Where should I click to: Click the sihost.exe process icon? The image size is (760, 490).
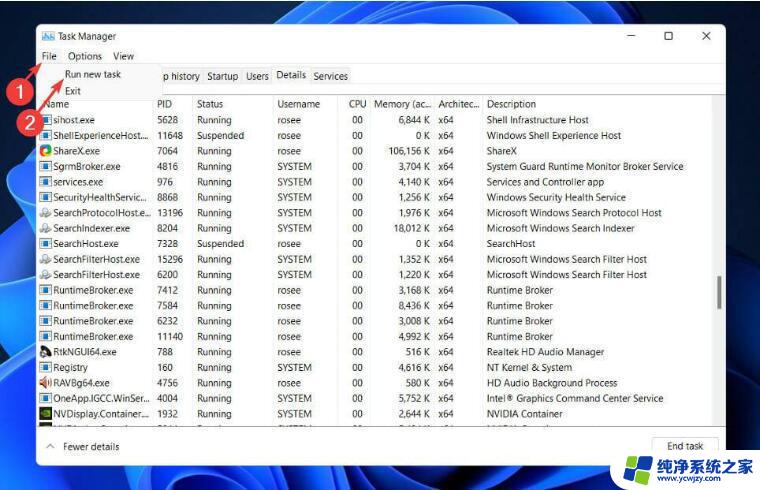point(46,120)
